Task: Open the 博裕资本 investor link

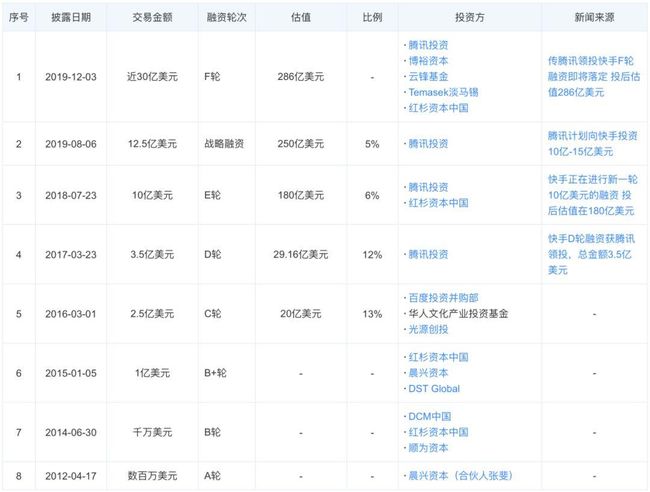Action: (428, 61)
